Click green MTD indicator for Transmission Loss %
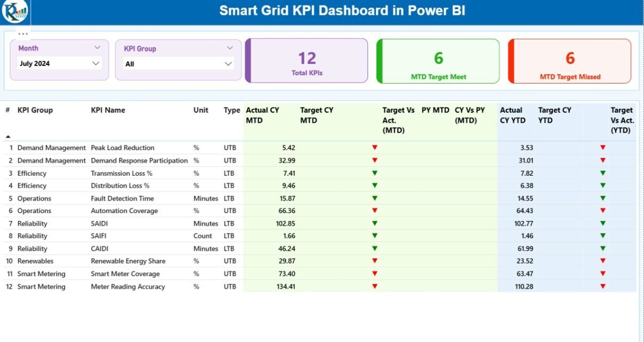 click(375, 173)
